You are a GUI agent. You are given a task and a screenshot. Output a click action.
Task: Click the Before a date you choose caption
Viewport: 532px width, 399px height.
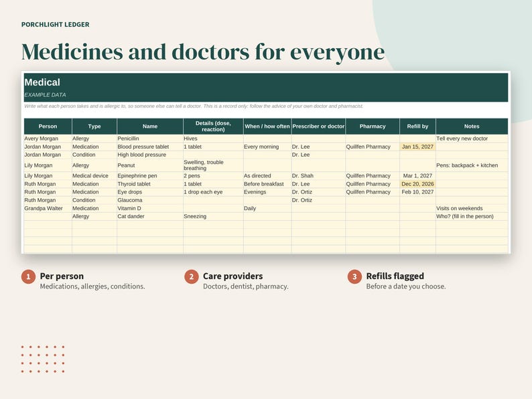[x=406, y=287]
